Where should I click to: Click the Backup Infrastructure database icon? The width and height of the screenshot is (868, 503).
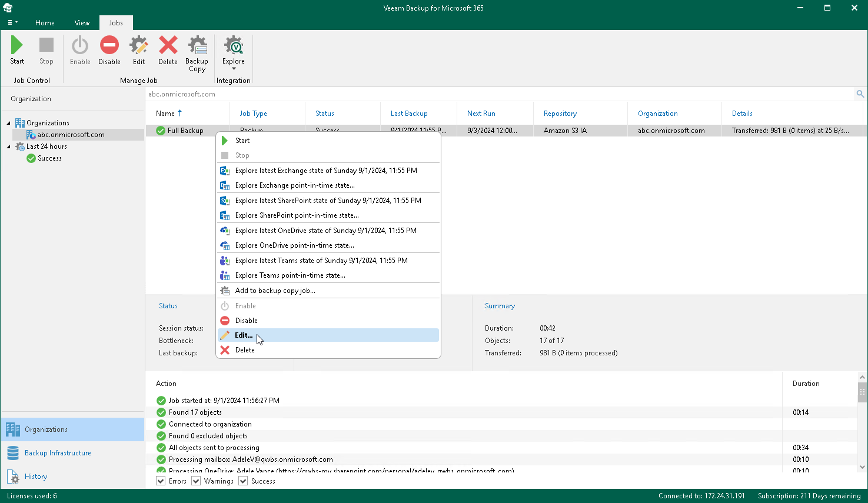coord(13,453)
